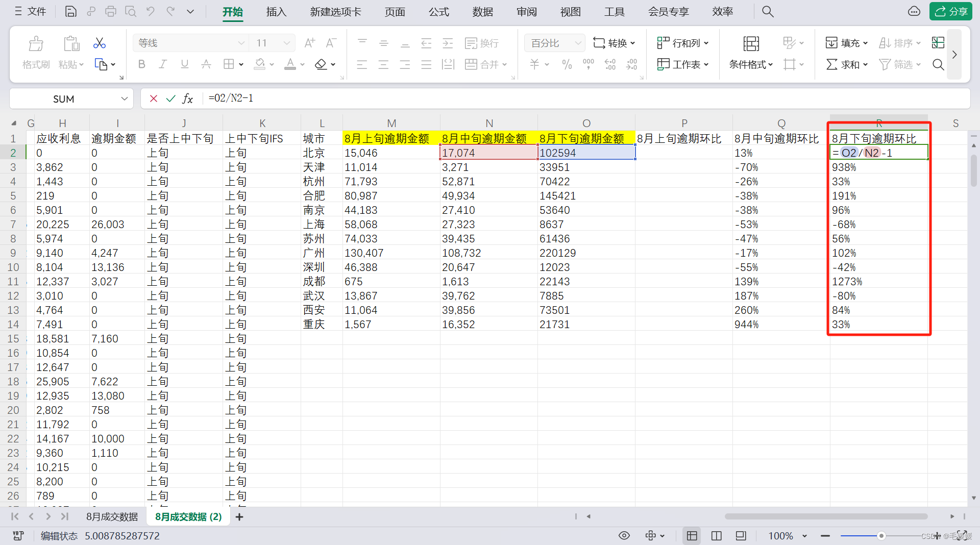Center text horizontally in cell

(x=383, y=64)
